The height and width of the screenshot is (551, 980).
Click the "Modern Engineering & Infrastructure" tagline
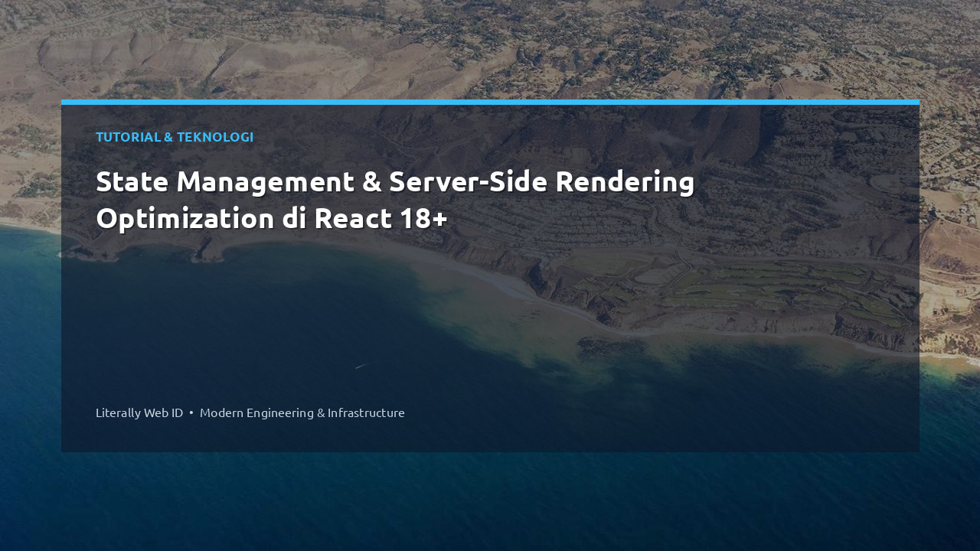coord(302,412)
